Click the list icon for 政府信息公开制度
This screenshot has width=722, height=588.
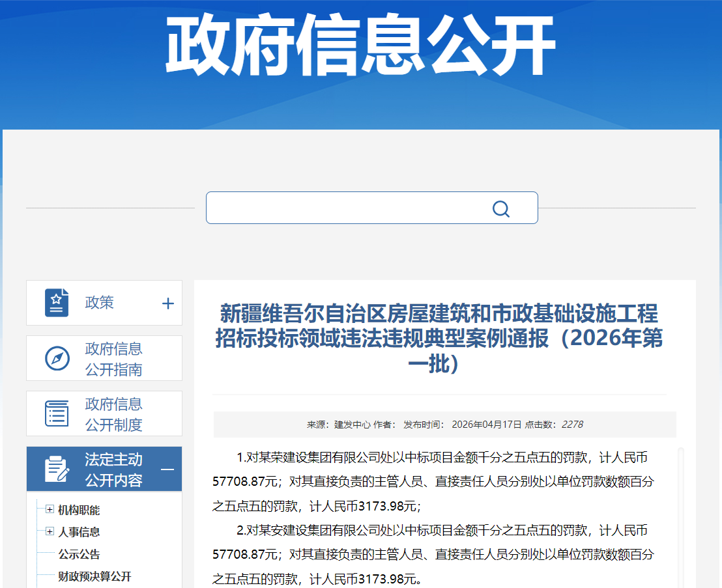tap(57, 413)
